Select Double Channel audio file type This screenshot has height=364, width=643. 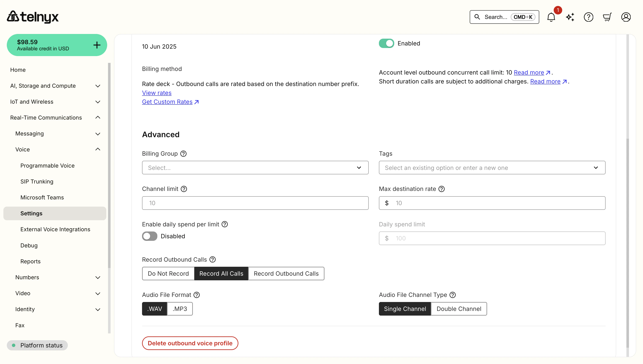pyautogui.click(x=458, y=309)
